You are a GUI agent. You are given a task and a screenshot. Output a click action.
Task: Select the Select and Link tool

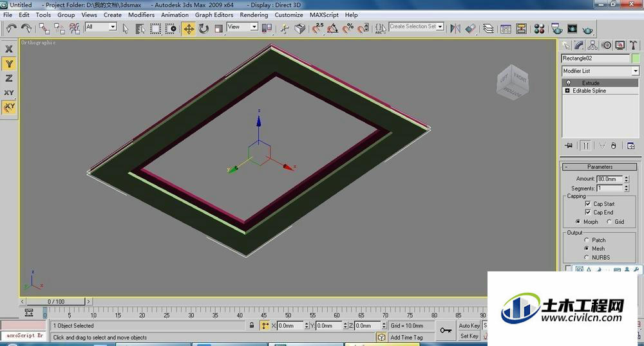(44, 28)
